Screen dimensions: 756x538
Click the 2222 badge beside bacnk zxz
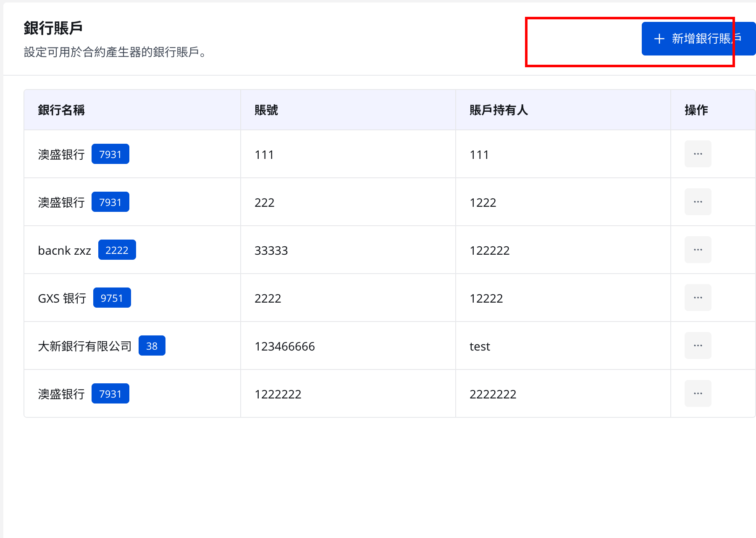117,250
